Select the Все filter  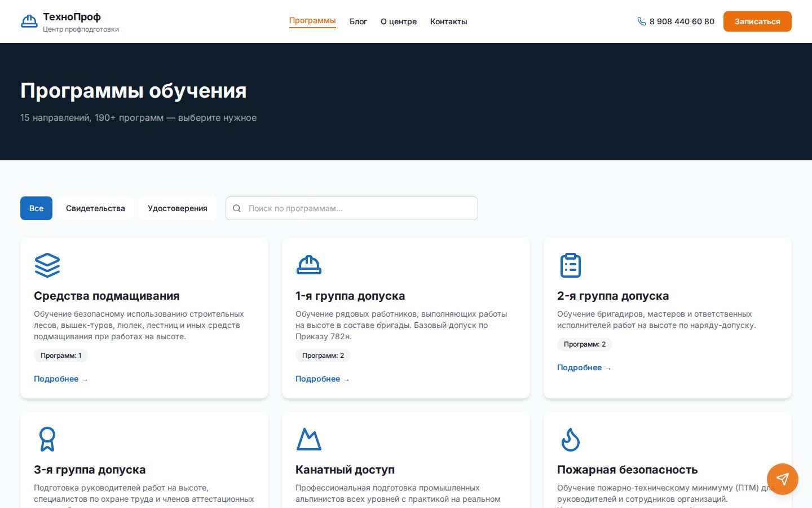click(36, 208)
